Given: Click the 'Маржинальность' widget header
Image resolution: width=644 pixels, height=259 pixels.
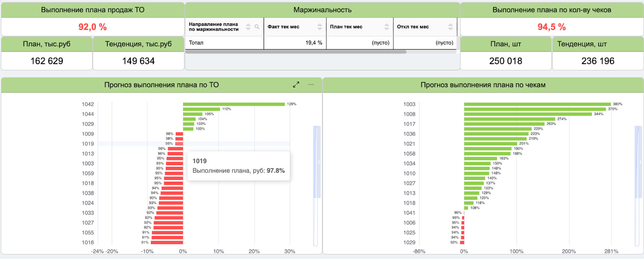Looking at the screenshot, I should coord(322,10).
